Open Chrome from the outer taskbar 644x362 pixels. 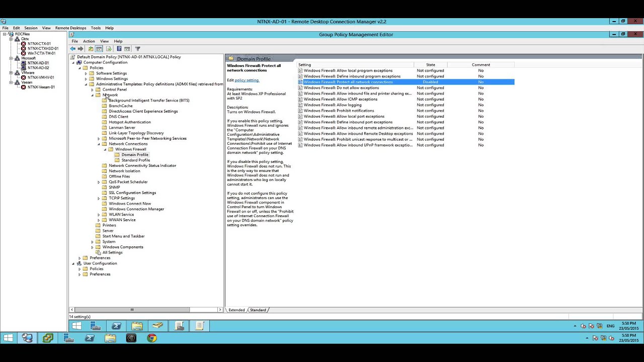coord(151,338)
